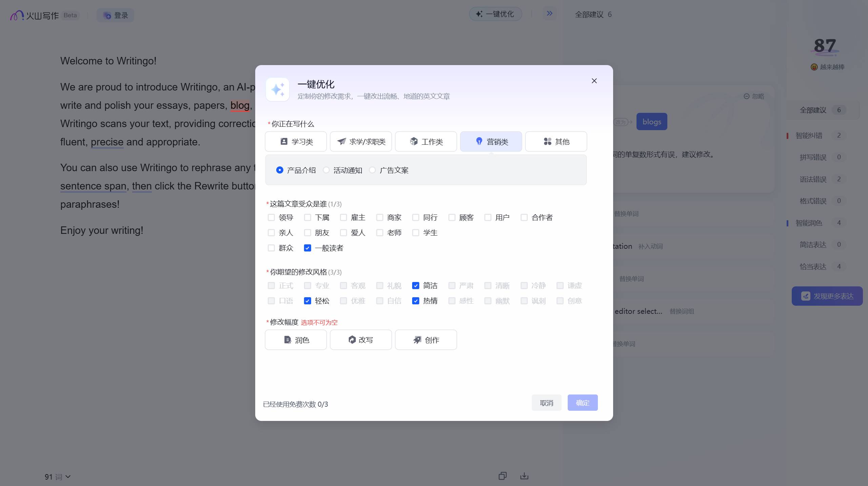The image size is (868, 486).
Task: Click the 火山写作 logo
Action: [x=35, y=15]
